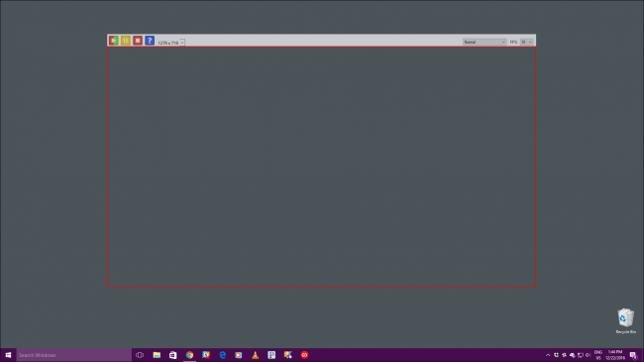Viewport: 644px width, 362px height.
Task: Open Task View on the taskbar
Action: pos(140,355)
